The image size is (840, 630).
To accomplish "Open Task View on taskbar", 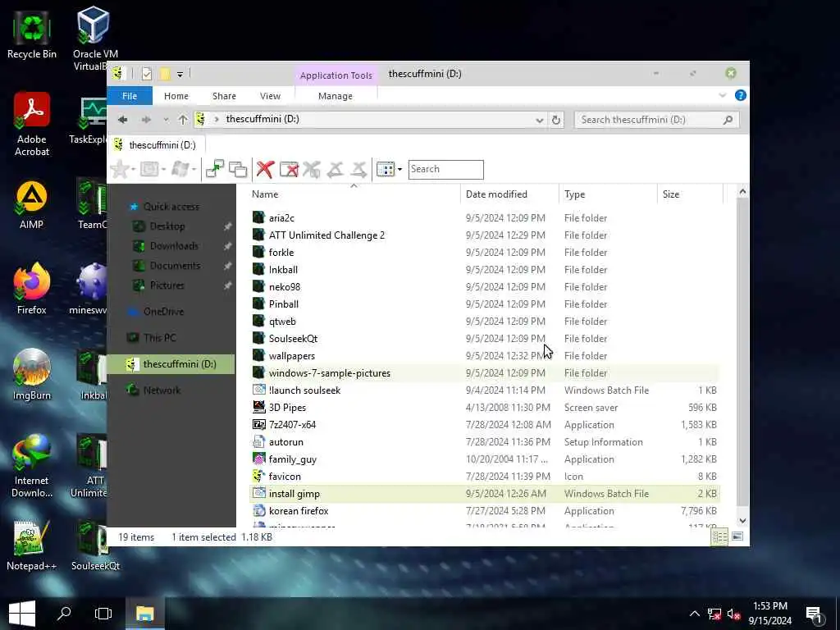I will pyautogui.click(x=103, y=614).
